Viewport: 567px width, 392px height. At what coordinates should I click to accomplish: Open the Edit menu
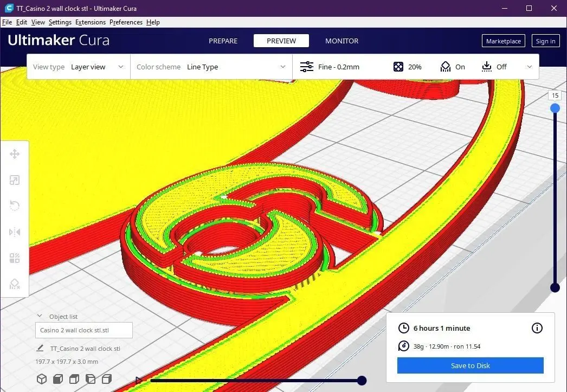[21, 22]
